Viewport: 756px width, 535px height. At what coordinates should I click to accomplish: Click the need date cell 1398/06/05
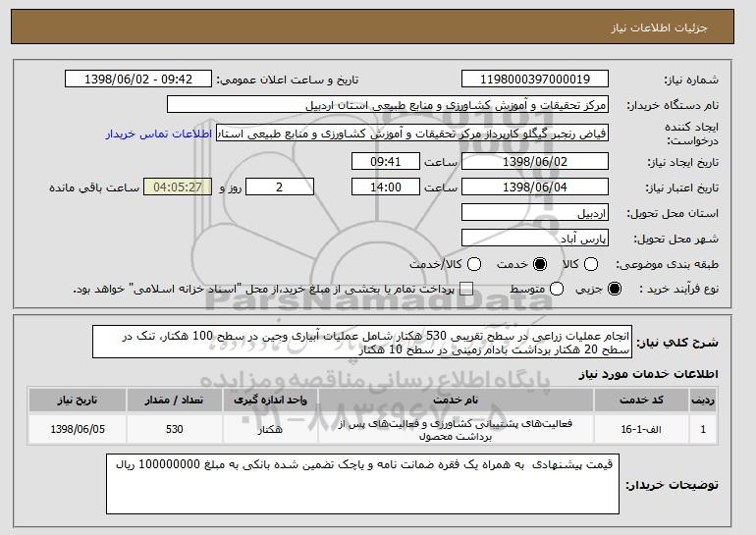[x=78, y=429]
